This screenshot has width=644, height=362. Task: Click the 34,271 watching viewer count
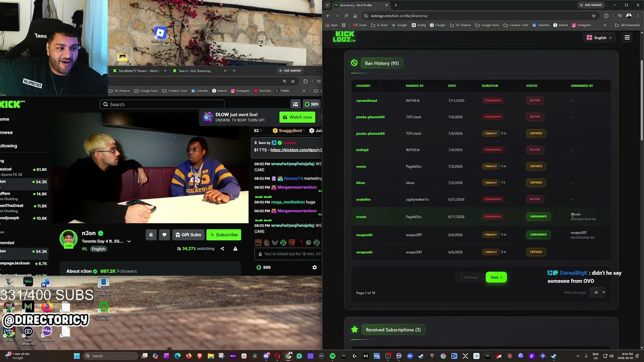(x=195, y=248)
